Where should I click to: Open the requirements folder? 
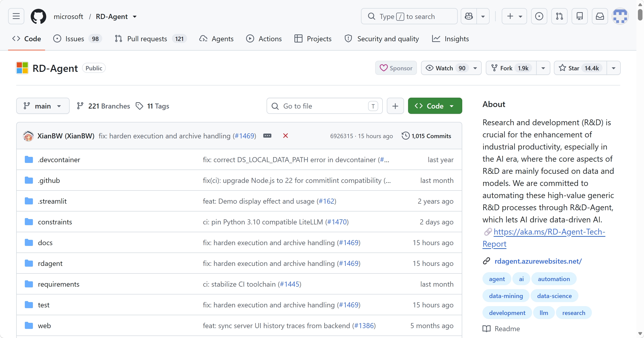click(58, 284)
